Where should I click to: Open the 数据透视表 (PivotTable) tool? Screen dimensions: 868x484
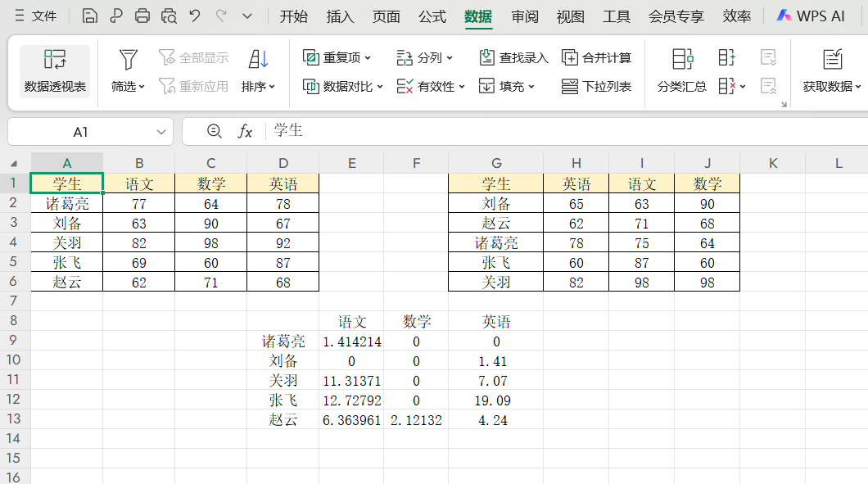pyautogui.click(x=54, y=70)
